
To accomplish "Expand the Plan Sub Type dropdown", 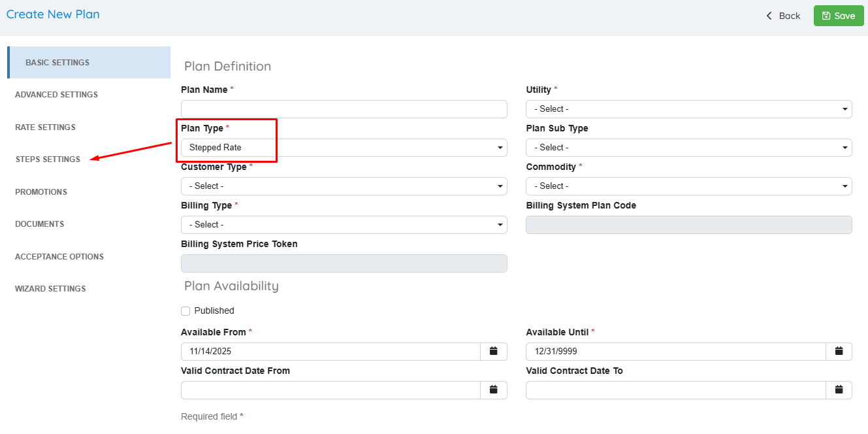I will [688, 148].
